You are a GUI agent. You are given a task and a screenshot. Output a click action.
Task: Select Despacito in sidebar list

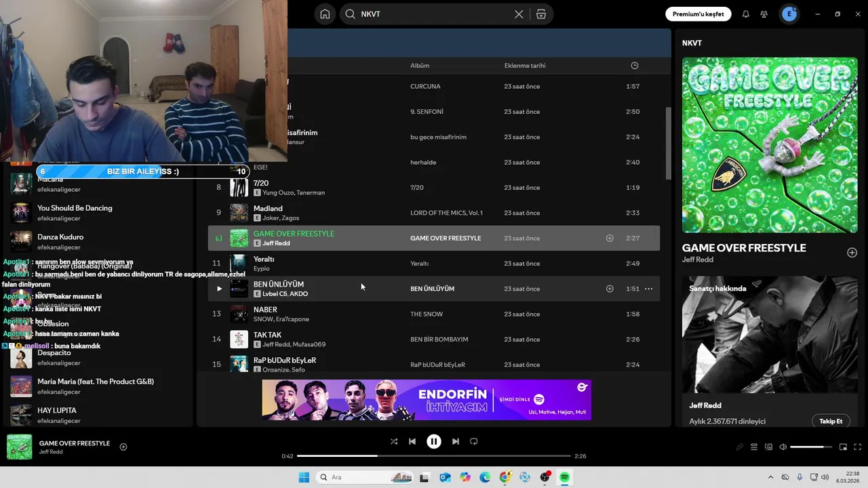pyautogui.click(x=54, y=353)
